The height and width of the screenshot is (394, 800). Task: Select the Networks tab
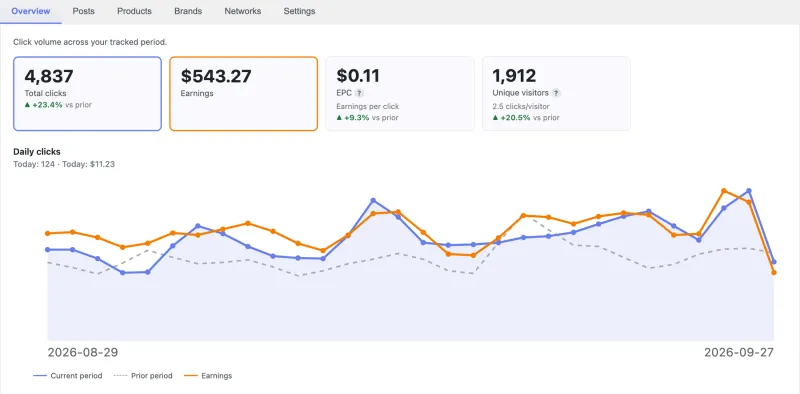click(242, 11)
